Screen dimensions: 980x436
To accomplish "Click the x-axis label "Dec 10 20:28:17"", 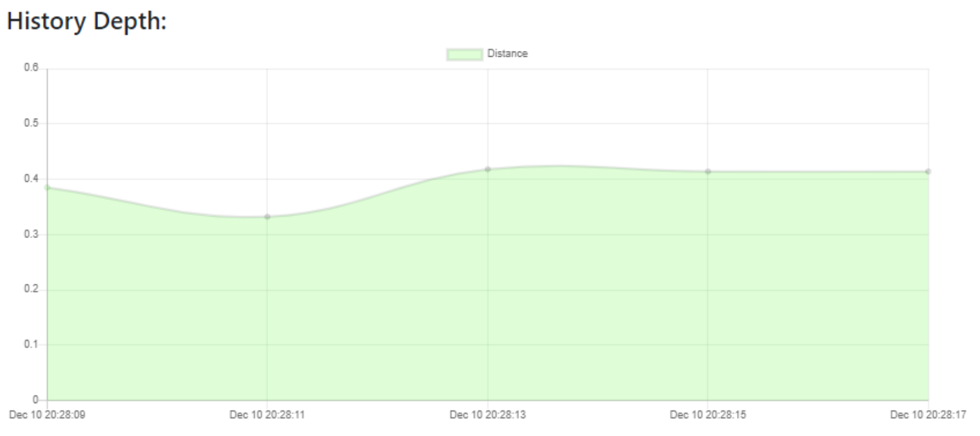I will click(x=928, y=415).
